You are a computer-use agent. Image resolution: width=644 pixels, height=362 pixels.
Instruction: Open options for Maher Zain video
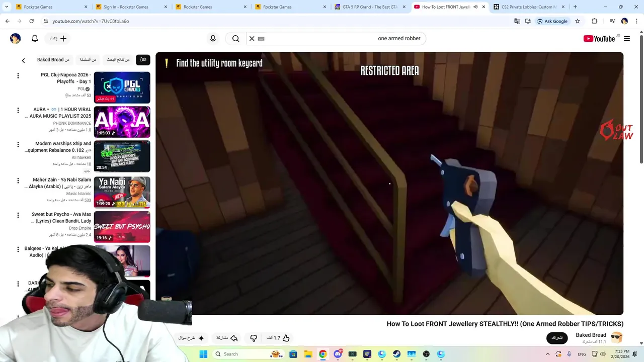click(x=18, y=180)
